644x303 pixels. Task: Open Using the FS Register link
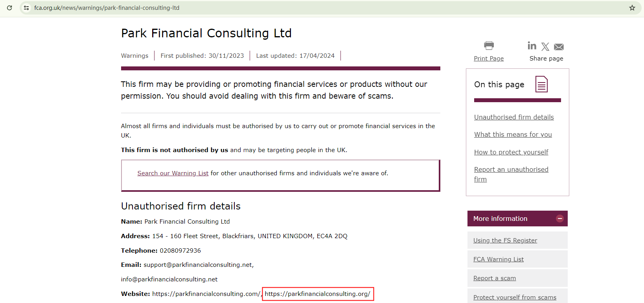505,241
